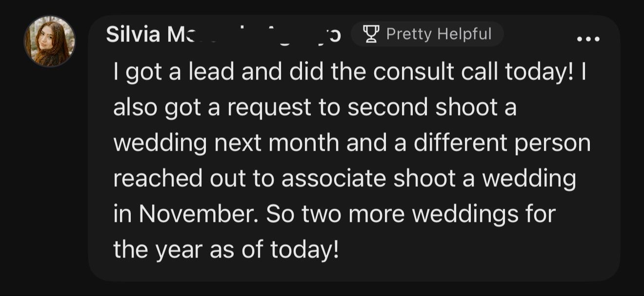Open the commenter's profile picture

click(50, 41)
